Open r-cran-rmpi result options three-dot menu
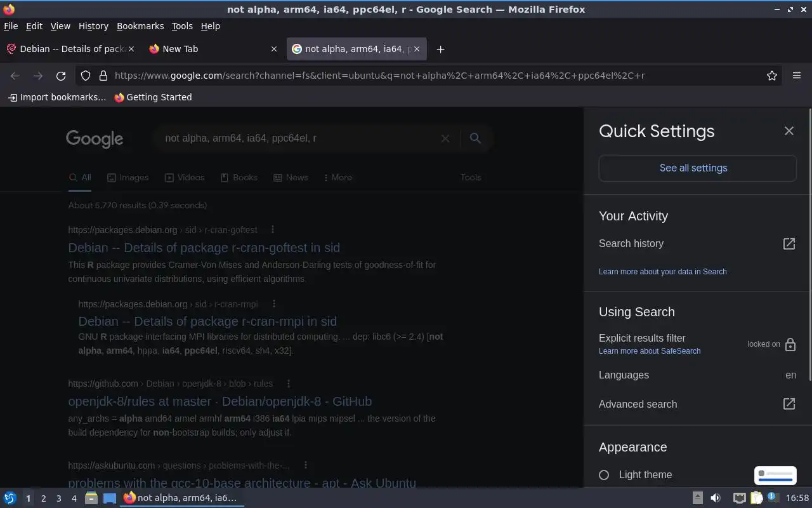Screen dimensions: 812x508 point(273,304)
